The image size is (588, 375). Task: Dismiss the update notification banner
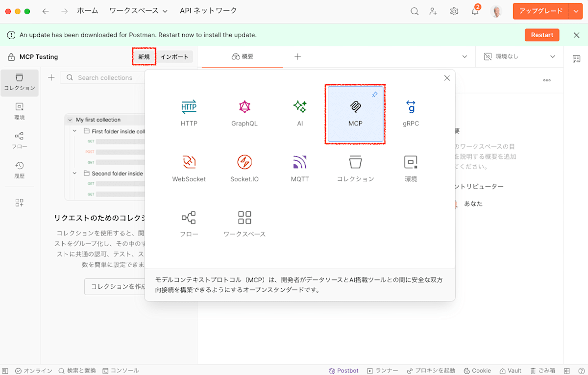[x=576, y=35]
